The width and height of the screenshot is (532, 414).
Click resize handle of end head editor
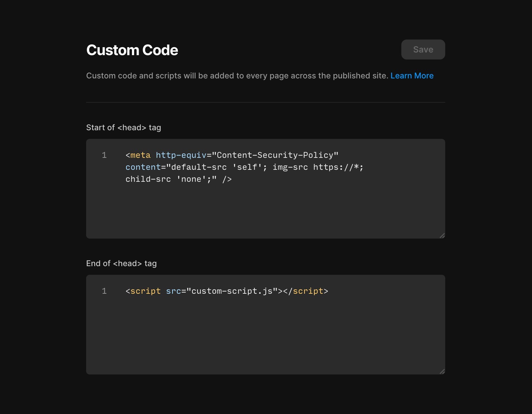[442, 371]
